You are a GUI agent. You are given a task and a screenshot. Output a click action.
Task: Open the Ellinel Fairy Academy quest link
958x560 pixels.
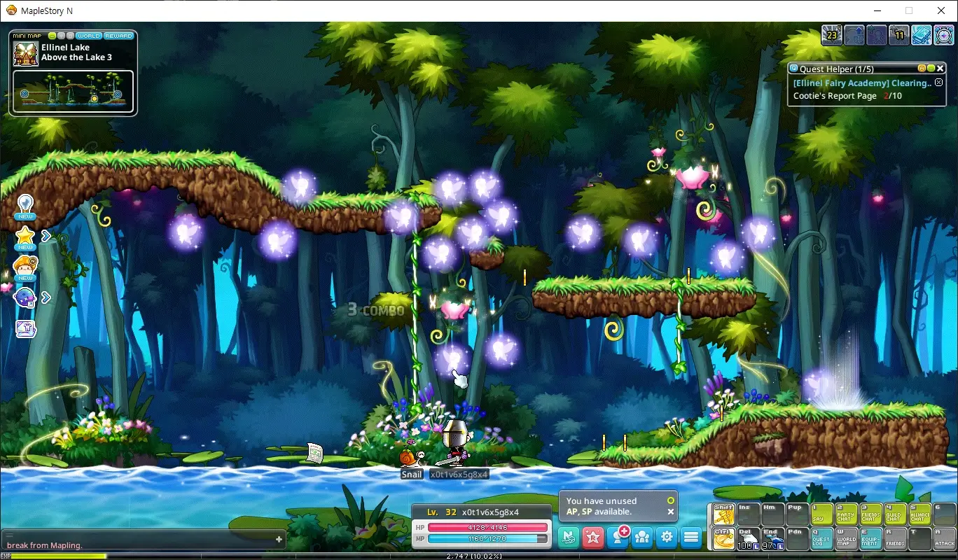click(x=862, y=83)
